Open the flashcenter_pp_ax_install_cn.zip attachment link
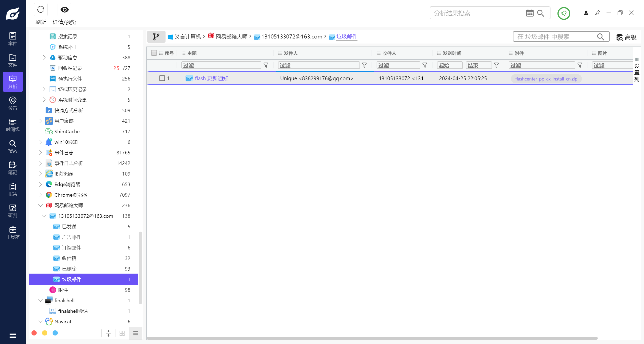Image resolution: width=644 pixels, height=344 pixels. point(546,79)
